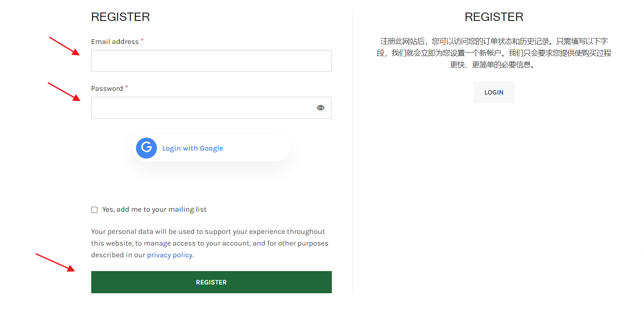Click the Email address input field
The height and width of the screenshot is (315, 644).
(211, 61)
